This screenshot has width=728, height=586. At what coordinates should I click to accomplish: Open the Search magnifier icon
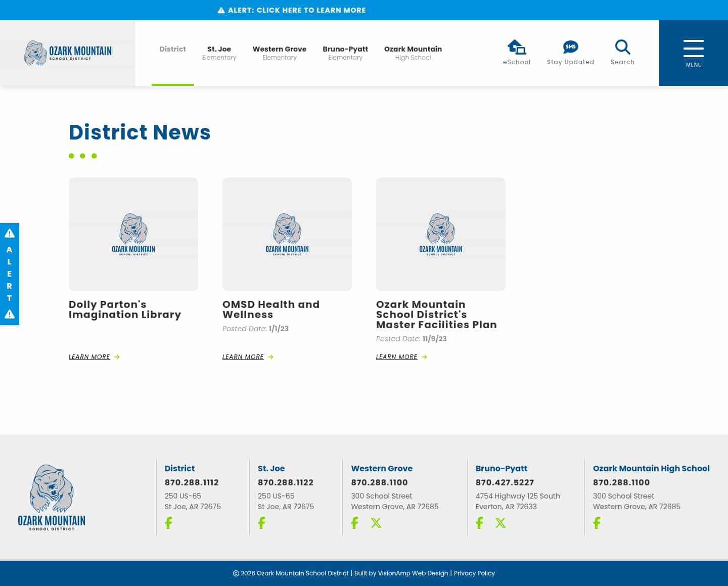(622, 47)
